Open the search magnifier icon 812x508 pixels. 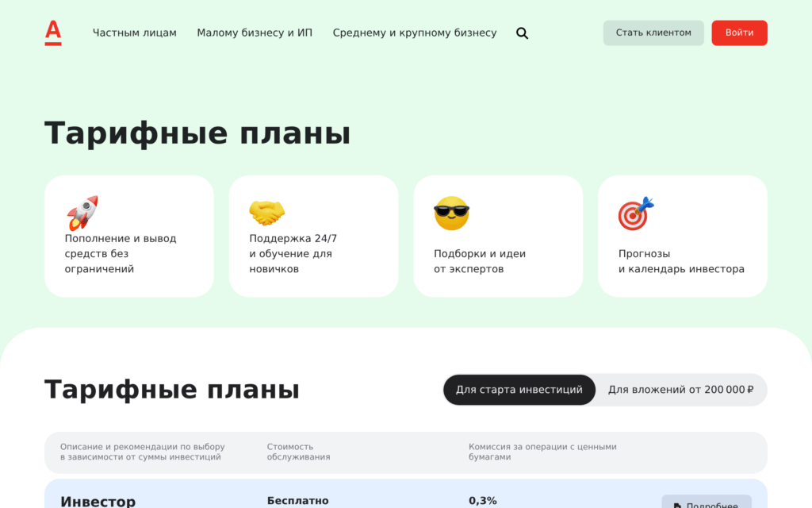[x=522, y=33]
